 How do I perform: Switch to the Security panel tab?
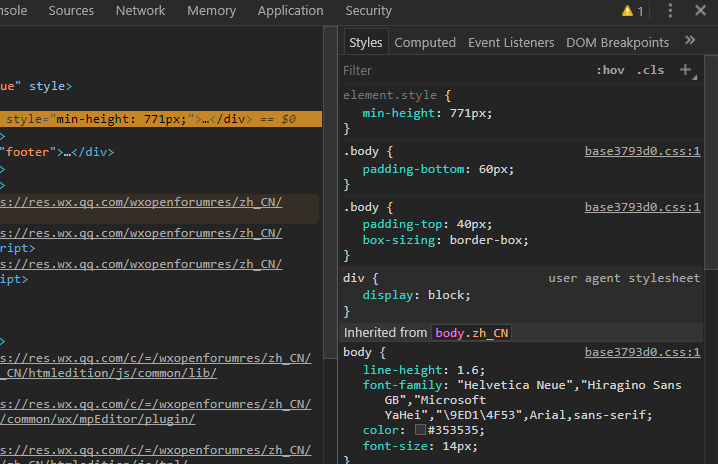click(x=369, y=11)
